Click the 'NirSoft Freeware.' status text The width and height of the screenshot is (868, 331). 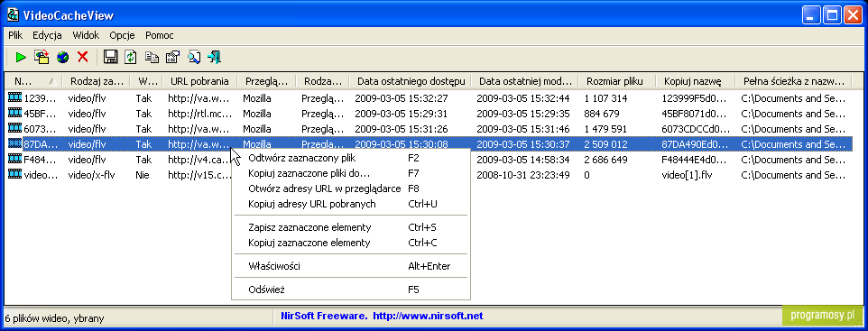[x=324, y=316]
